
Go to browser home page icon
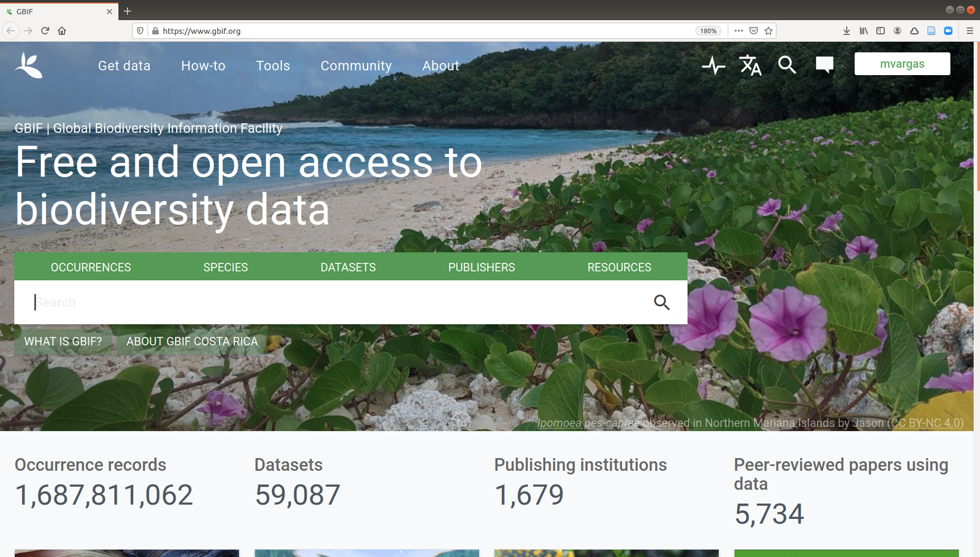(62, 31)
